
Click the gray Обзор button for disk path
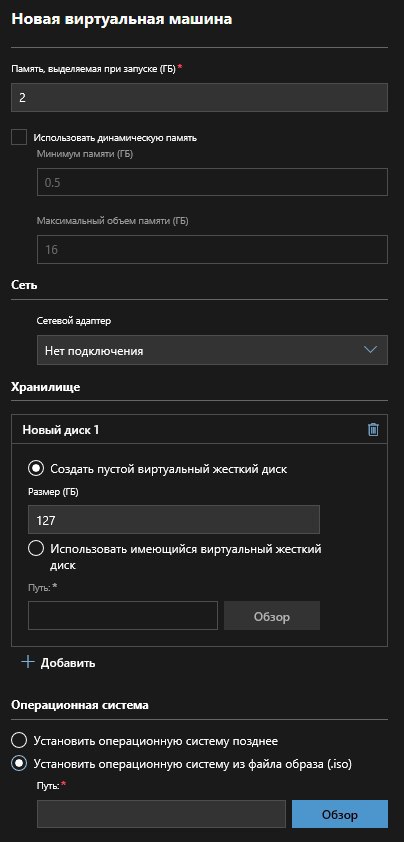(272, 615)
